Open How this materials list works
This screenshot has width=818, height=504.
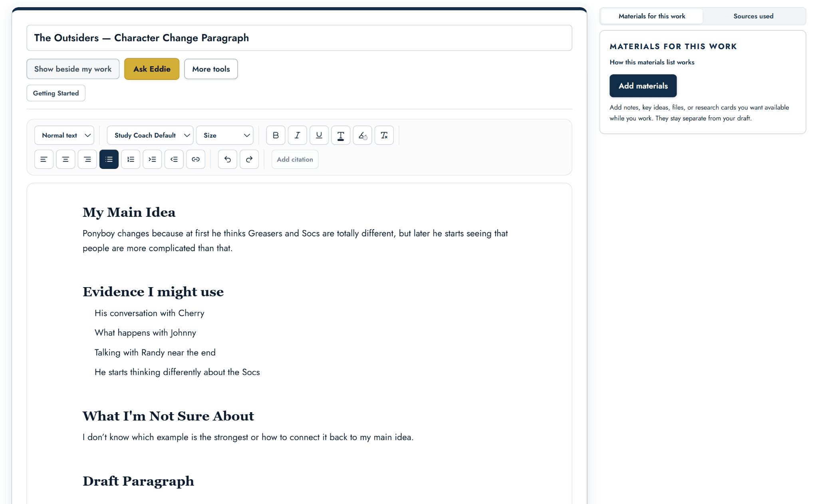click(x=652, y=62)
